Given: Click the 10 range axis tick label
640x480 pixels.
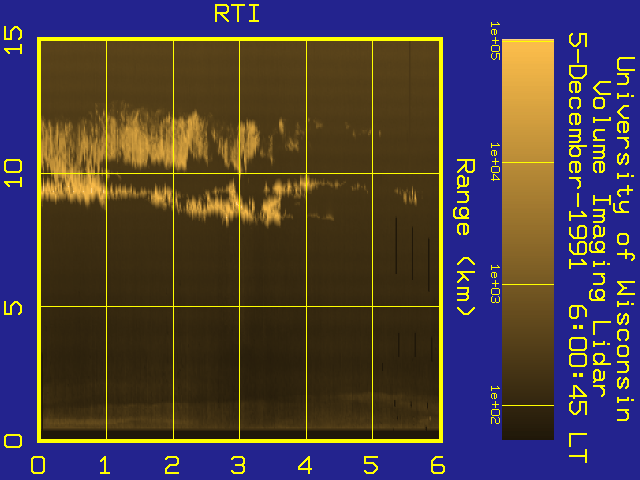Looking at the screenshot, I should point(13,173).
